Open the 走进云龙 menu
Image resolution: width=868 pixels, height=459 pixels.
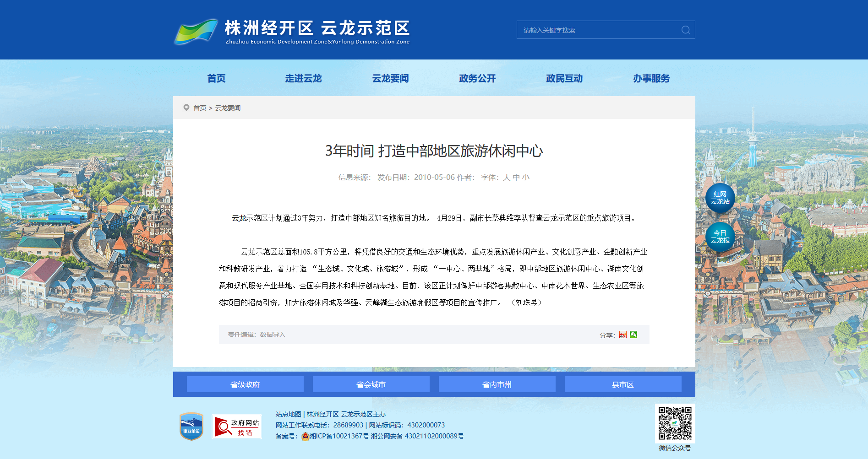[x=303, y=79]
